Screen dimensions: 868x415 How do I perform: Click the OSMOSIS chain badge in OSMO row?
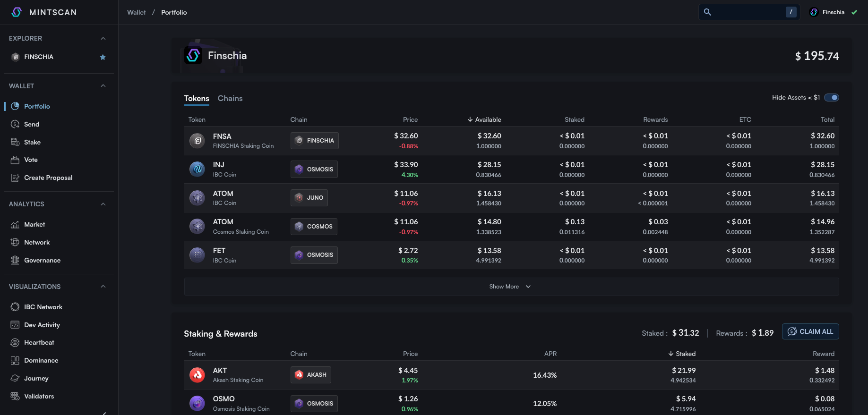pos(314,403)
